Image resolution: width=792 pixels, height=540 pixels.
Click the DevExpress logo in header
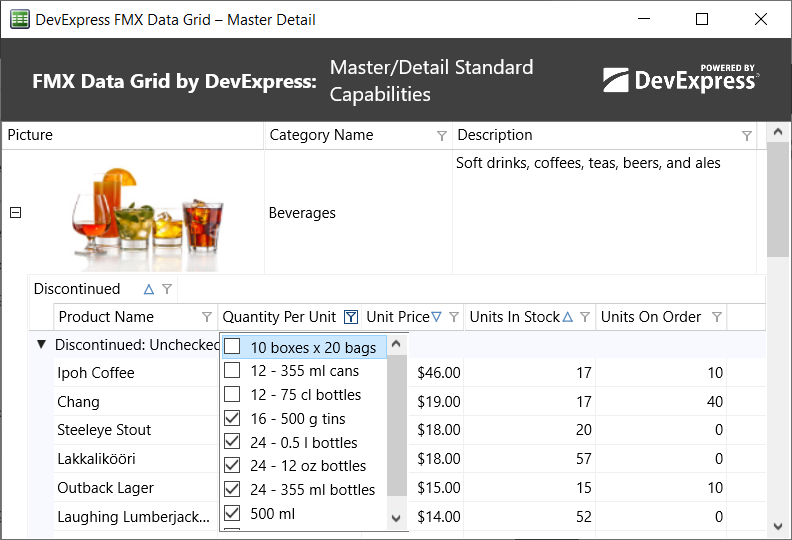tap(680, 79)
